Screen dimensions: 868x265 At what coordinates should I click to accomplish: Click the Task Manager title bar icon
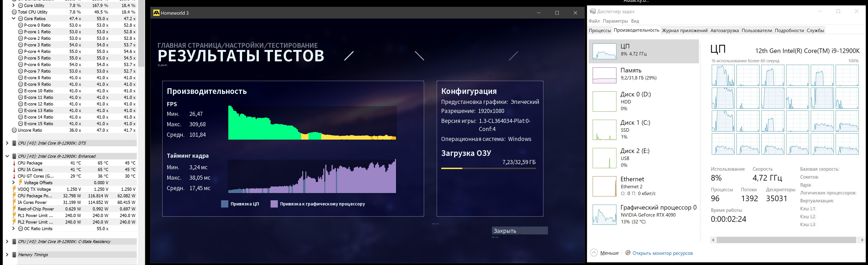click(x=593, y=12)
